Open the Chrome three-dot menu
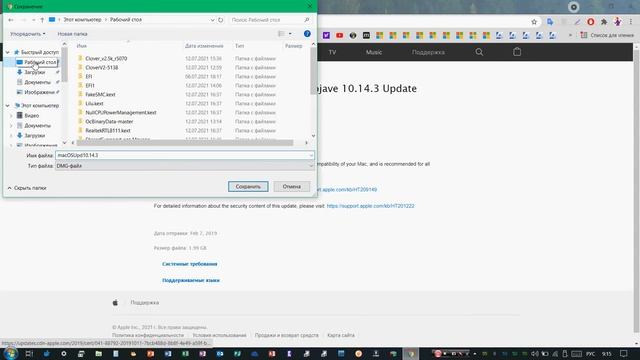 coord(631,22)
